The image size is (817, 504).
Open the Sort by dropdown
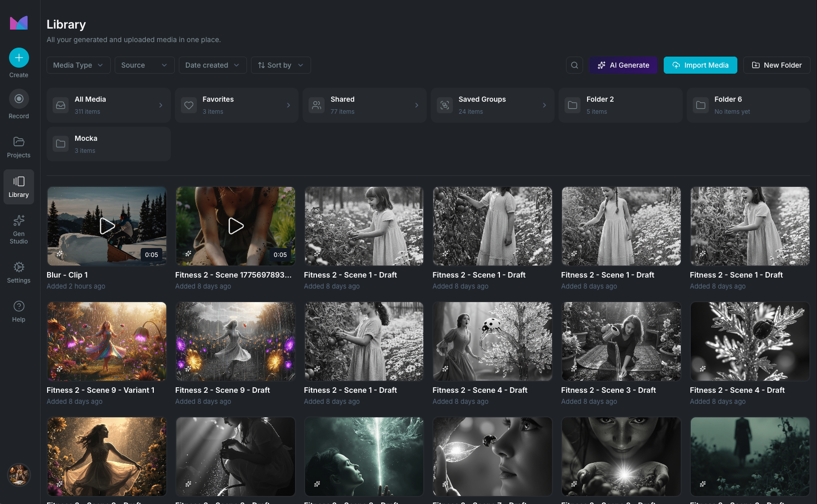tap(281, 65)
